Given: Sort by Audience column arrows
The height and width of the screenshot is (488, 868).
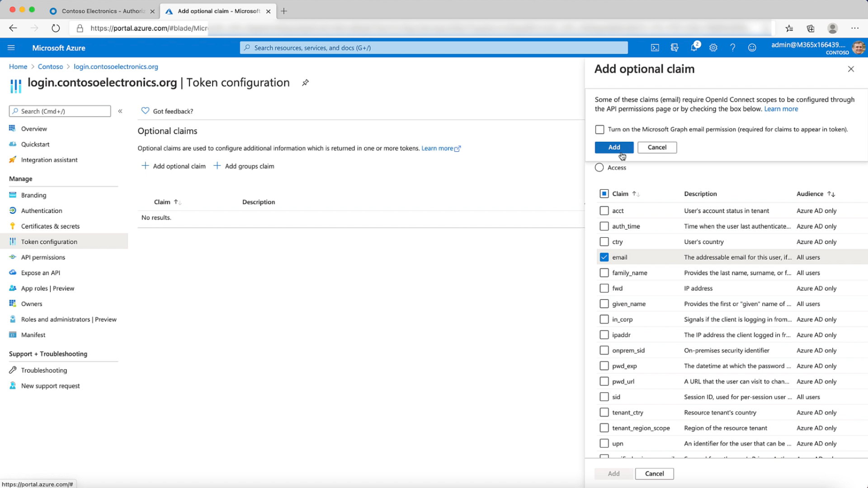Looking at the screenshot, I should [x=831, y=194].
